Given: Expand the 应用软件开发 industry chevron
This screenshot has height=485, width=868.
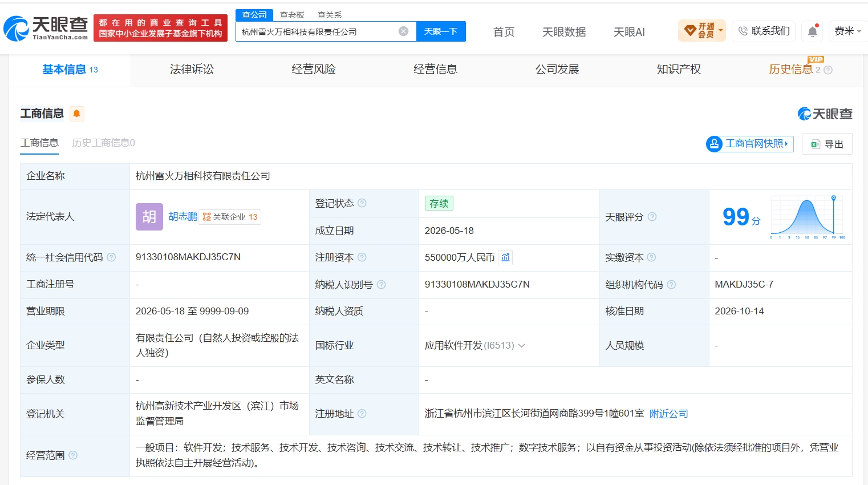Looking at the screenshot, I should (x=521, y=345).
